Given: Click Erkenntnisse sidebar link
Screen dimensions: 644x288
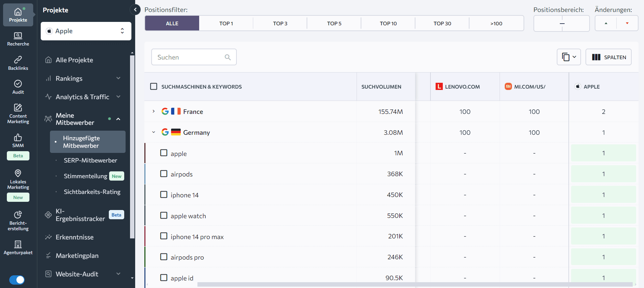Looking at the screenshot, I should (75, 237).
